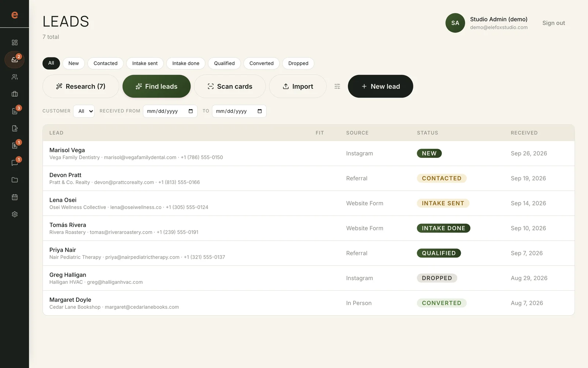Open lead Greg Halligan

[x=309, y=279]
